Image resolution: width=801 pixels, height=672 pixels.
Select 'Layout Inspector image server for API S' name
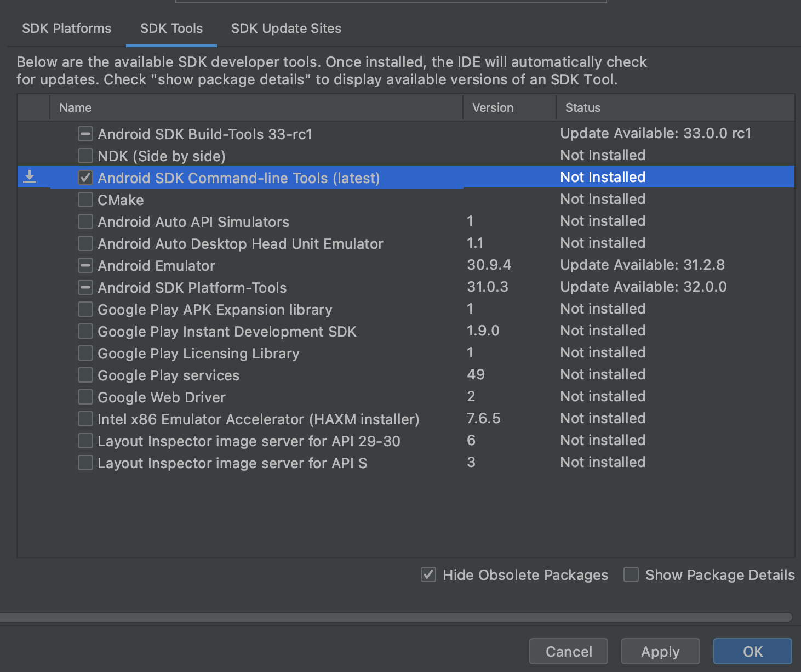[x=232, y=463]
